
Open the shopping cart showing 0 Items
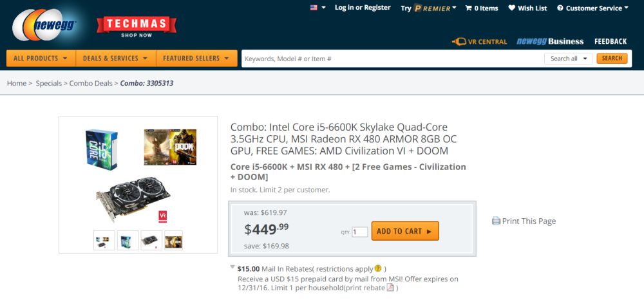[481, 8]
